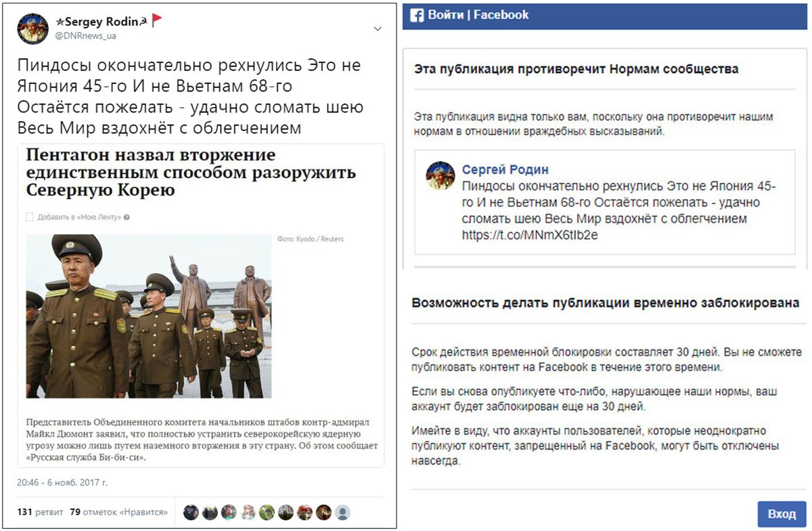The height and width of the screenshot is (531, 812).
Task: Open the North Korean officers article photo
Action: coord(148,316)
